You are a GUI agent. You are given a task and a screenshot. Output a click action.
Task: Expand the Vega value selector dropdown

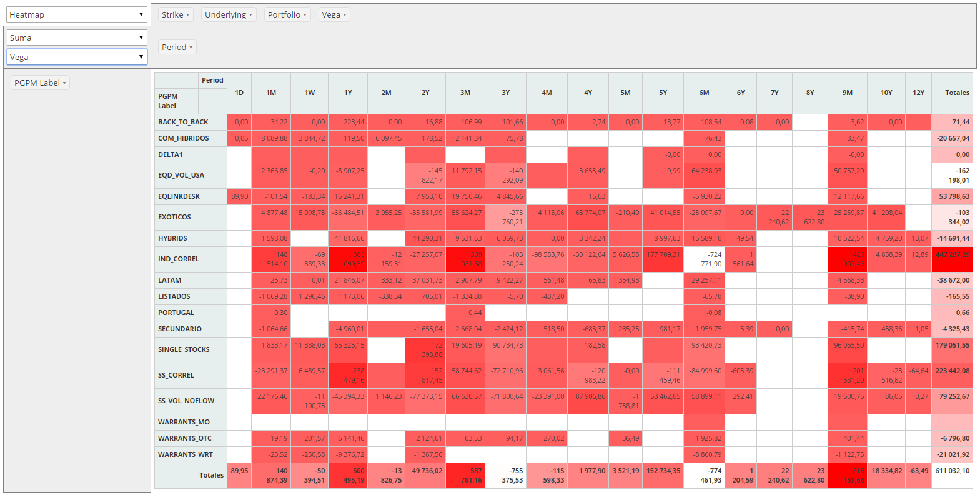pos(76,57)
